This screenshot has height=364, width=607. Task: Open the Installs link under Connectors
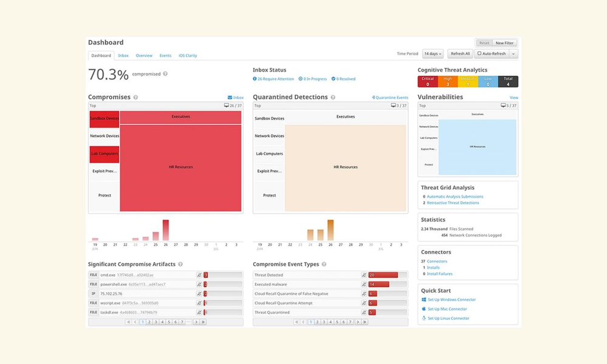point(433,268)
